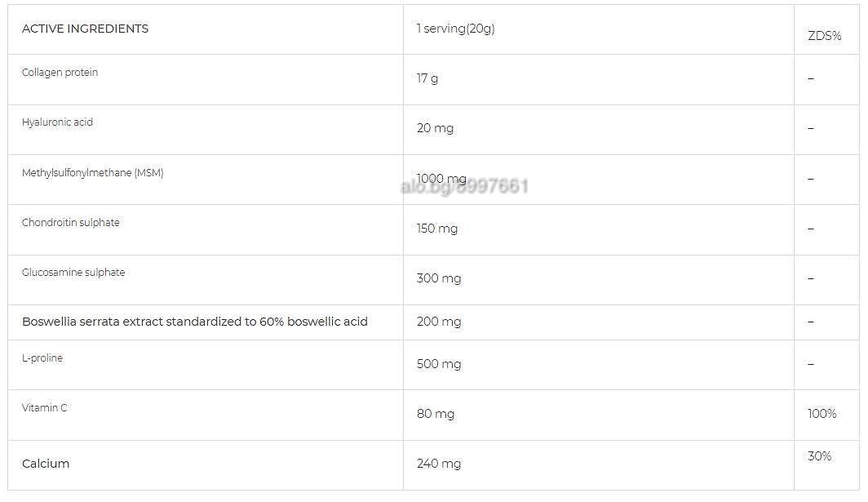
Task: Select the L-proline ingredient name
Action: [42, 358]
